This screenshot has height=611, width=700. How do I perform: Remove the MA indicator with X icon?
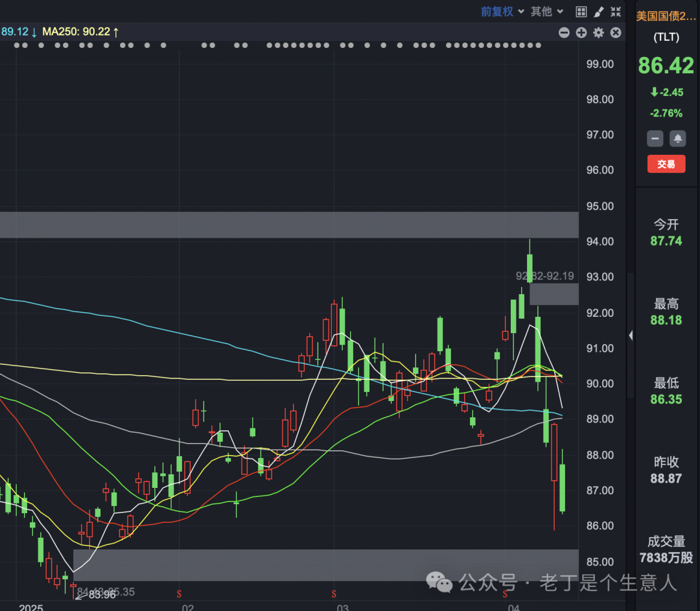616,32
